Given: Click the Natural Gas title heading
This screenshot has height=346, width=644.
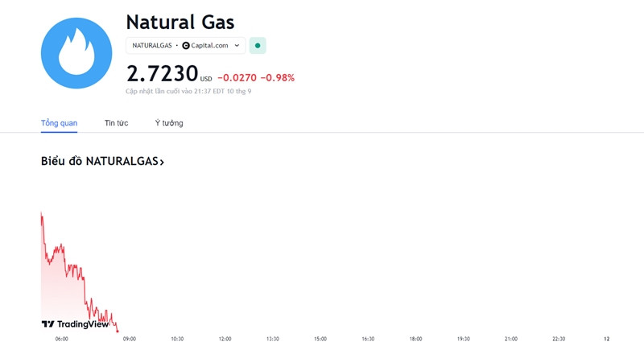Looking at the screenshot, I should pyautogui.click(x=180, y=23).
